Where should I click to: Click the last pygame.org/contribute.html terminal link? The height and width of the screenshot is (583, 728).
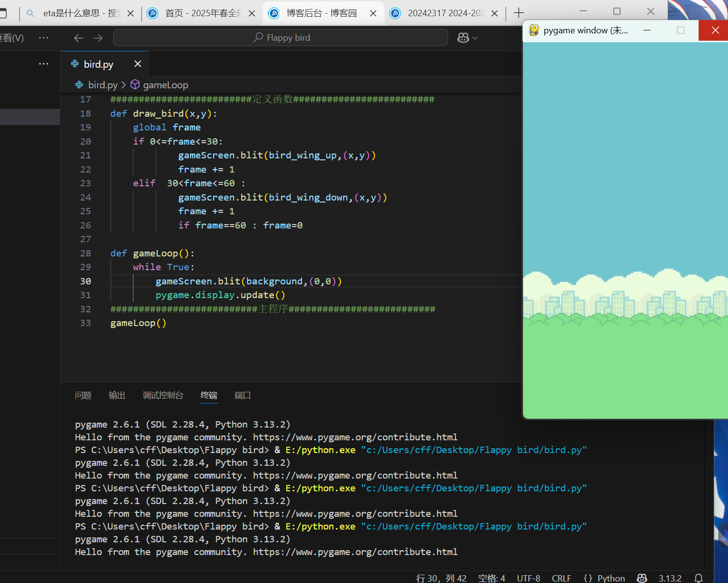355,552
